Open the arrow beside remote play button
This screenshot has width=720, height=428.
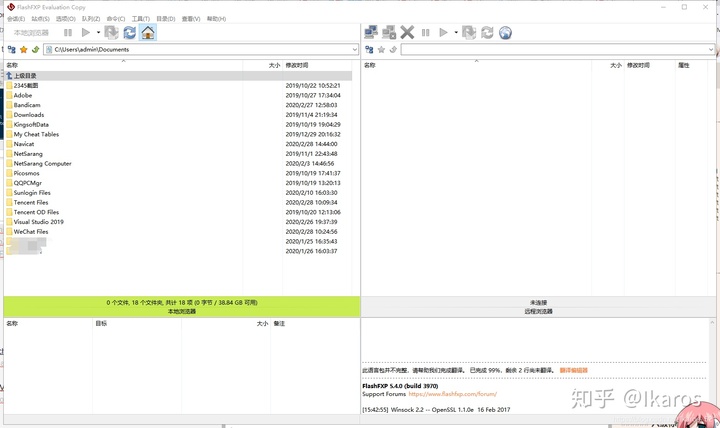pyautogui.click(x=456, y=33)
